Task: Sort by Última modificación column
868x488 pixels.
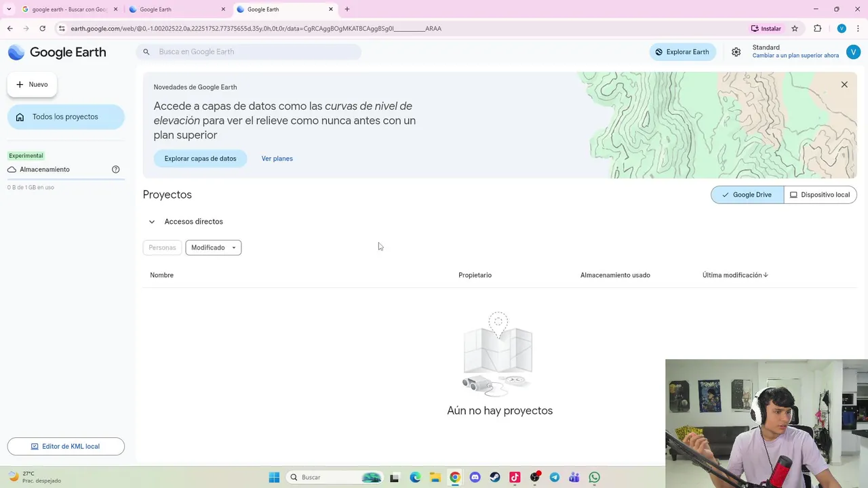Action: click(735, 275)
